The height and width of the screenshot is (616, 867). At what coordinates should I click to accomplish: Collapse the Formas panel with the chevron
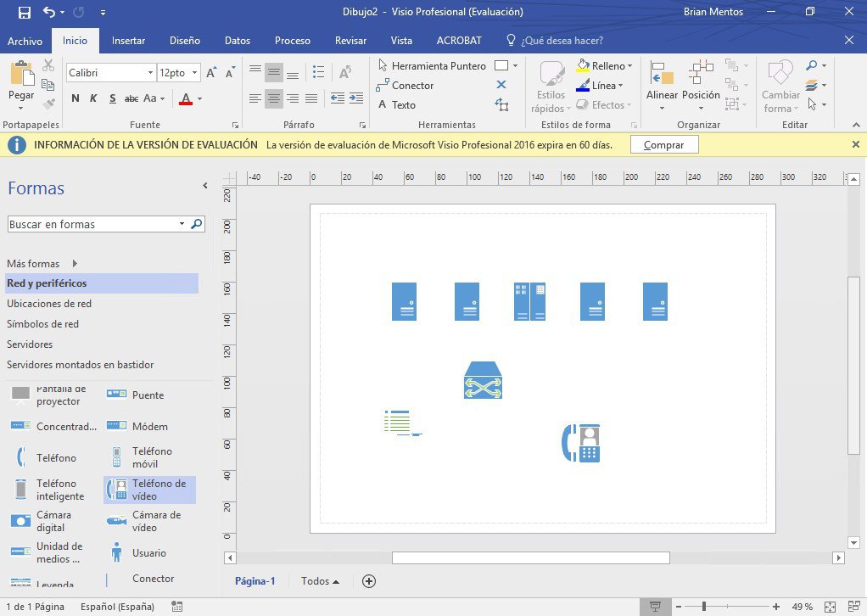pyautogui.click(x=205, y=186)
